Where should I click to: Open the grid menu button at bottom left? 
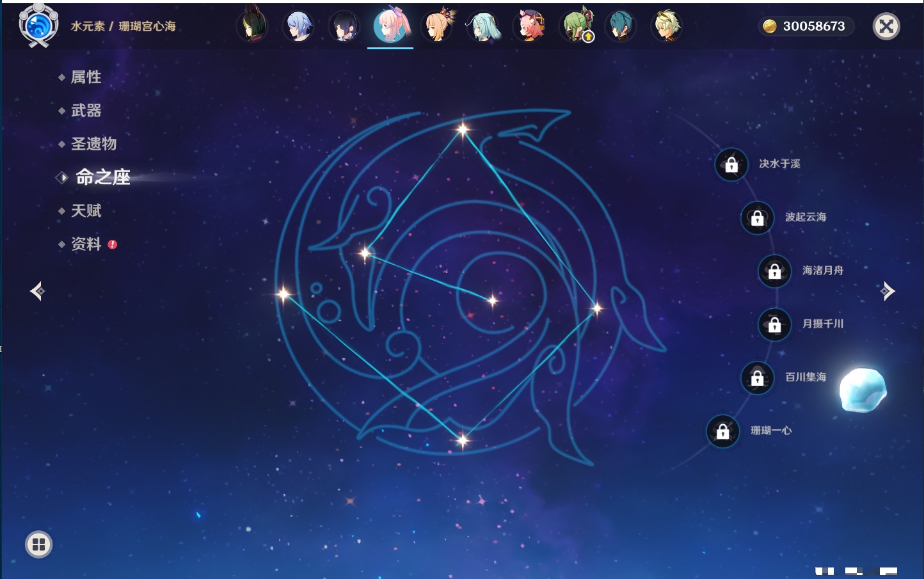click(39, 544)
